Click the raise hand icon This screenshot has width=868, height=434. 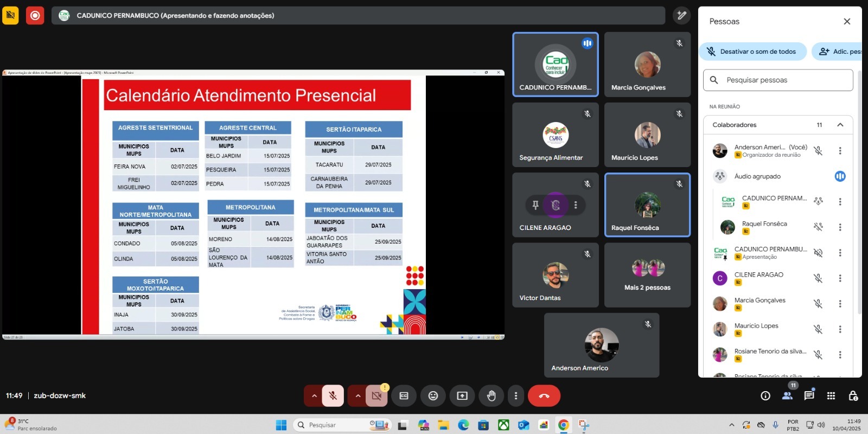click(491, 396)
